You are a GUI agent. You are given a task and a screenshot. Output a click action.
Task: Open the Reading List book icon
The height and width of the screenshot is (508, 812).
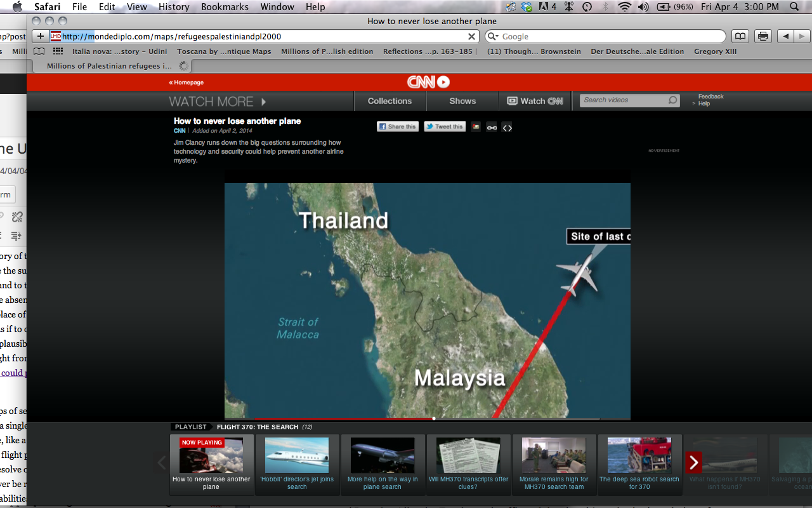pos(39,51)
